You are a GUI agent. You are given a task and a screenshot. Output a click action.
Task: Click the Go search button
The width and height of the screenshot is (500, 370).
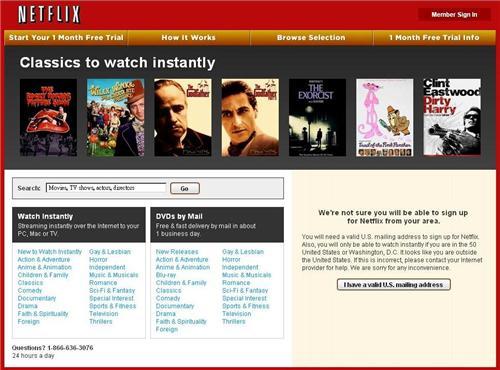point(185,188)
